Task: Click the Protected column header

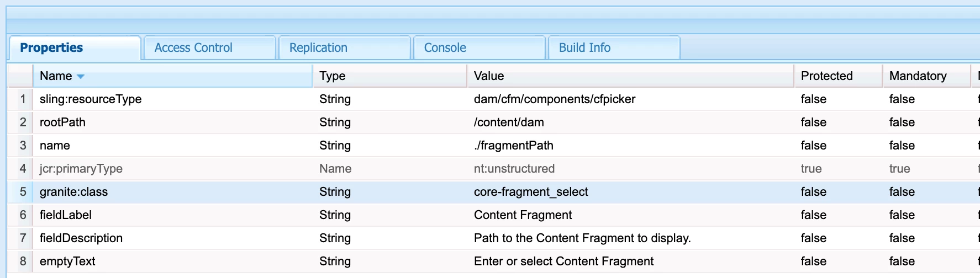Action: [826, 76]
